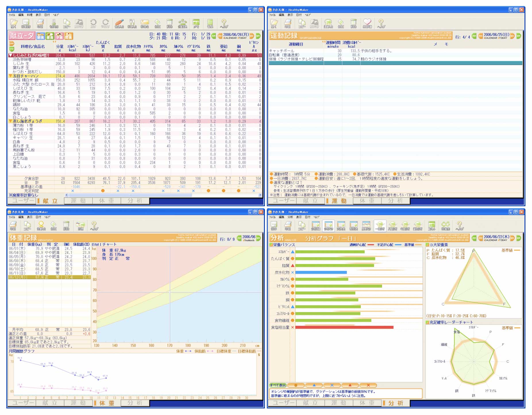Viewport: 532px width, 415px height.
Task: Click the calculator (電卓) icon
Action: coord(210,23)
